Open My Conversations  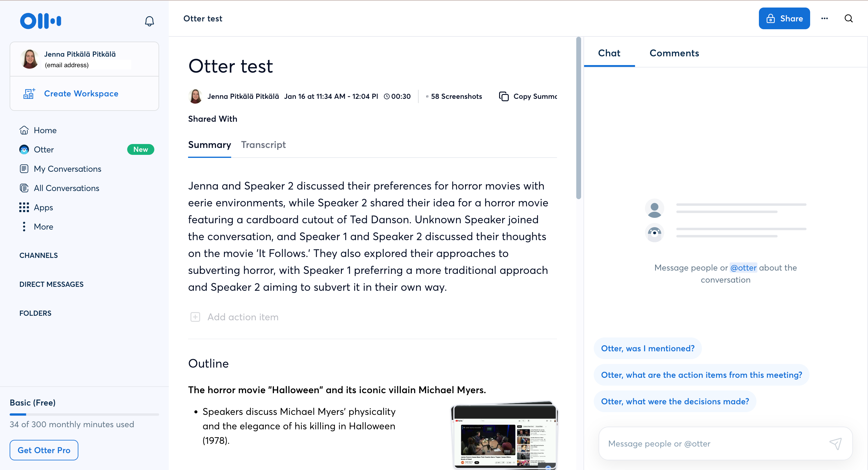click(68, 168)
